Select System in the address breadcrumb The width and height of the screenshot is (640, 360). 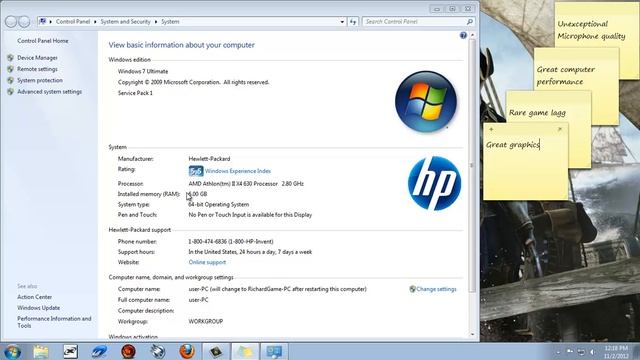(170, 22)
